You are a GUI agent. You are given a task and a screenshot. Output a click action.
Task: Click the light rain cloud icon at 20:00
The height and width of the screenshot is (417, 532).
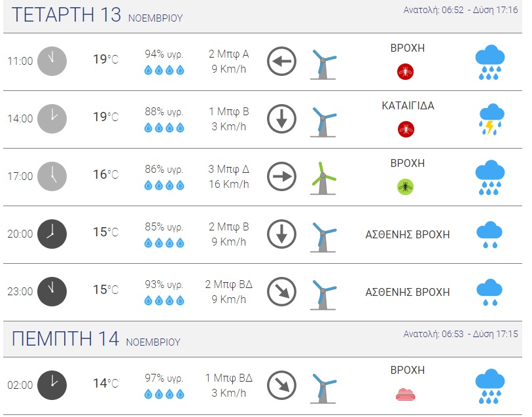point(489,234)
